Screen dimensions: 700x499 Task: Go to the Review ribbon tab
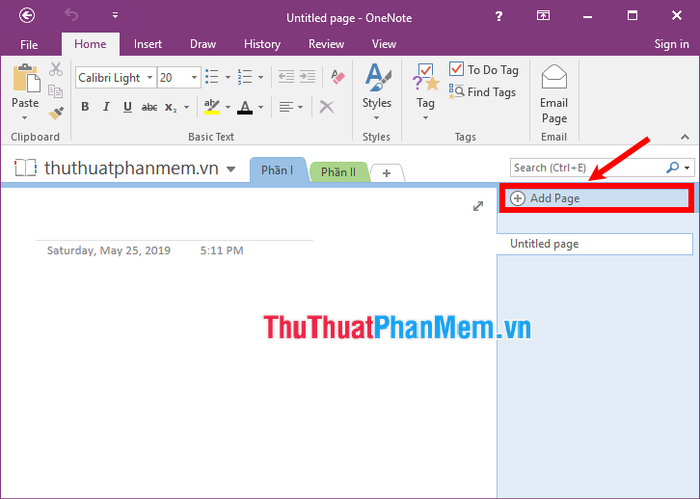(326, 44)
